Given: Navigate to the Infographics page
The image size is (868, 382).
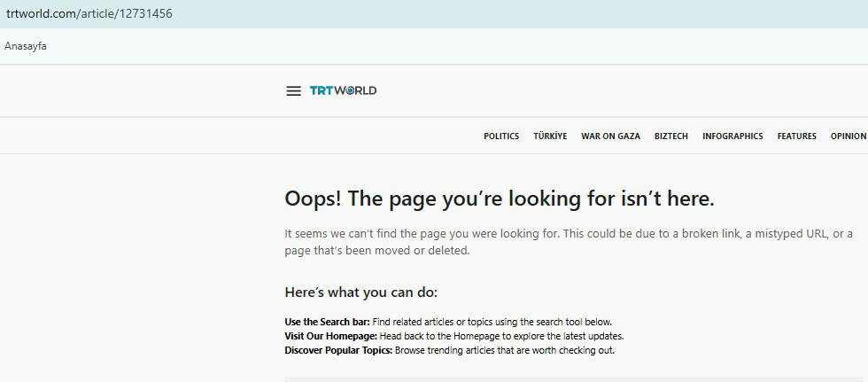Looking at the screenshot, I should 732,136.
